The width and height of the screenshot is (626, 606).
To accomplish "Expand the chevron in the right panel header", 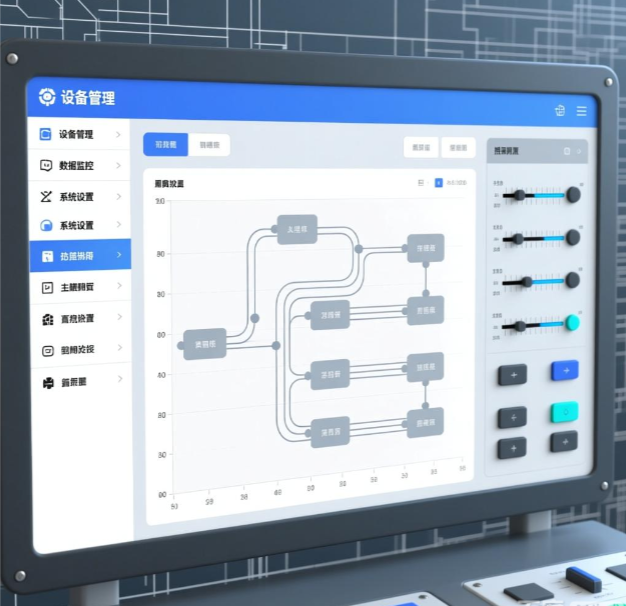I will (579, 151).
